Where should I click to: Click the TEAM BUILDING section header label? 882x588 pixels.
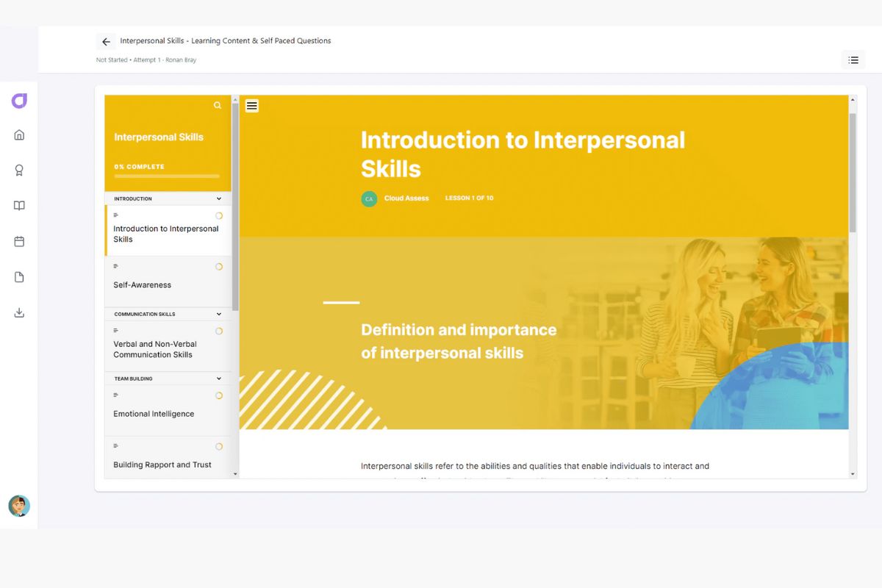[134, 379]
